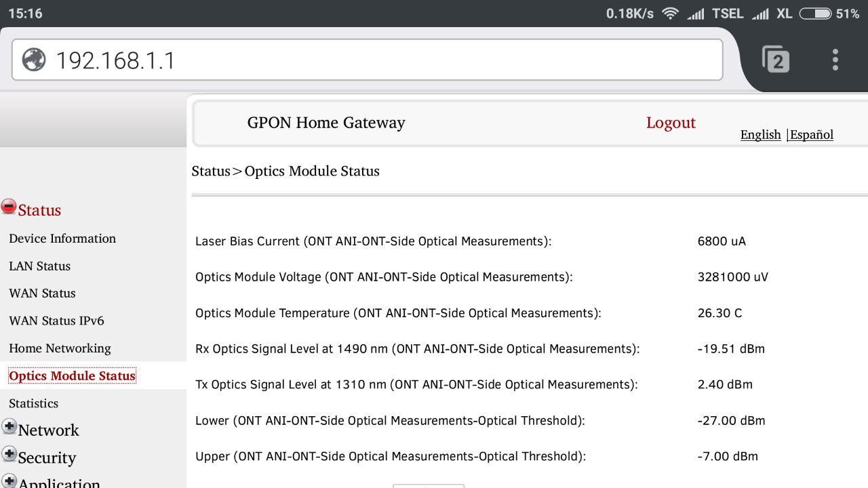This screenshot has height=488, width=868.
Task: Select Optics Module Status menu item
Action: [73, 375]
